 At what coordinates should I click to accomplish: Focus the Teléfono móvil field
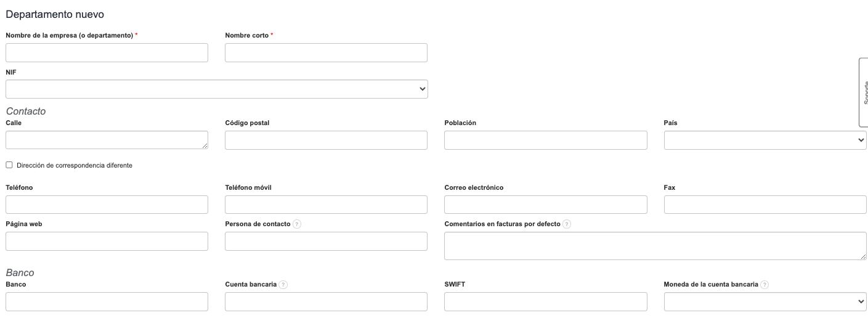[326, 205]
